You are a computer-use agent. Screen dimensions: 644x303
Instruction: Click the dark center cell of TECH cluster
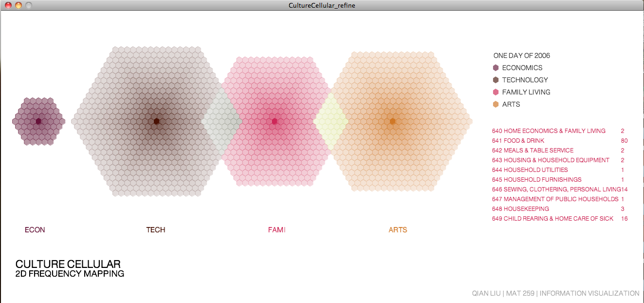click(x=157, y=121)
